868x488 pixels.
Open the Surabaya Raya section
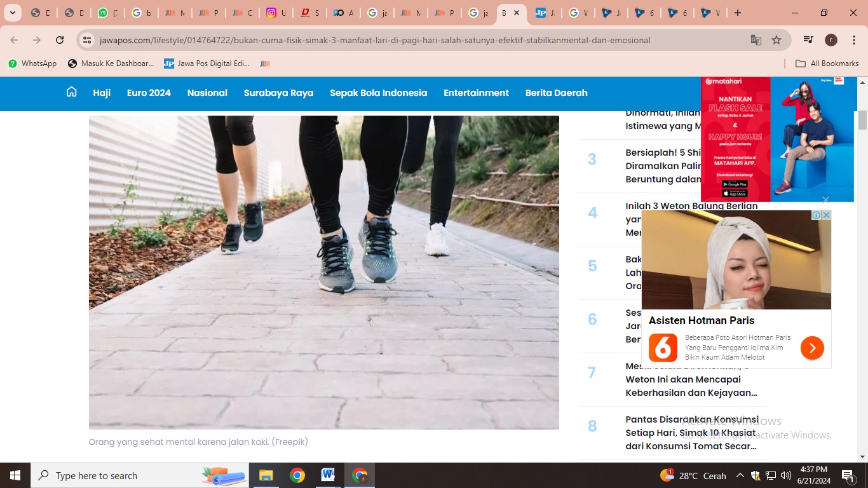[278, 93]
